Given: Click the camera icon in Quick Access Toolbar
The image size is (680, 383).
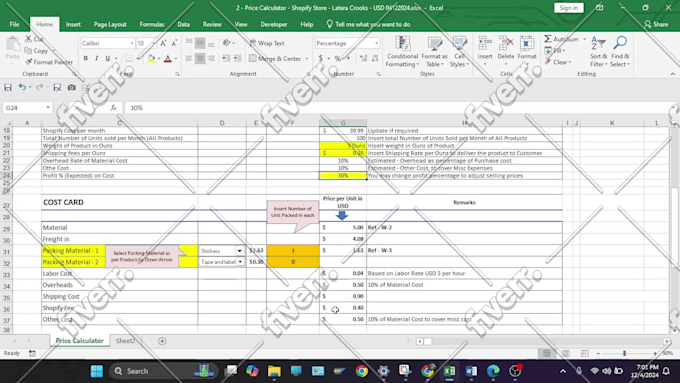Looking at the screenshot, I should [x=72, y=88].
